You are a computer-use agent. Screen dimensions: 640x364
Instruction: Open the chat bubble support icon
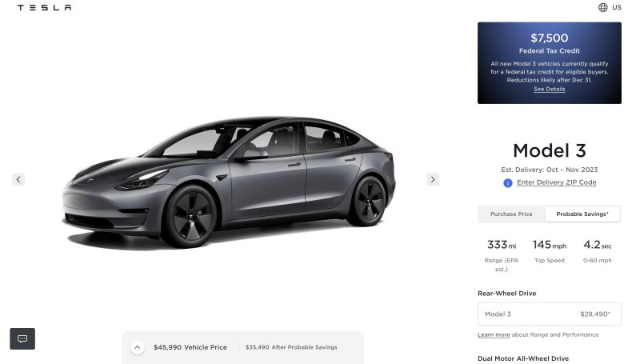[22, 338]
